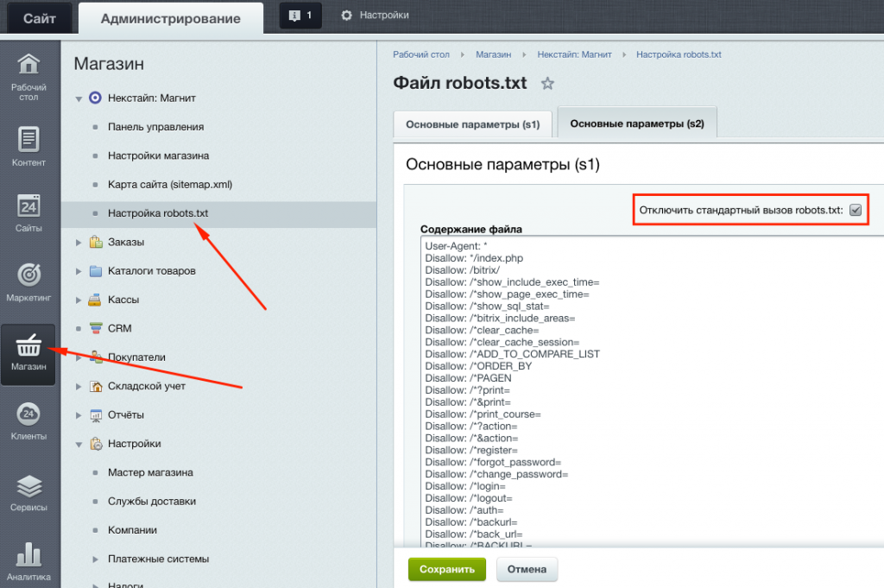Select the Магазин basket icon
The height and width of the screenshot is (588, 884).
28,345
